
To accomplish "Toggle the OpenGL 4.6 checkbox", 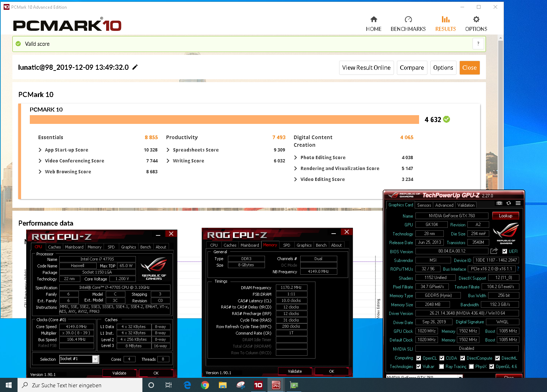I will (491, 366).
